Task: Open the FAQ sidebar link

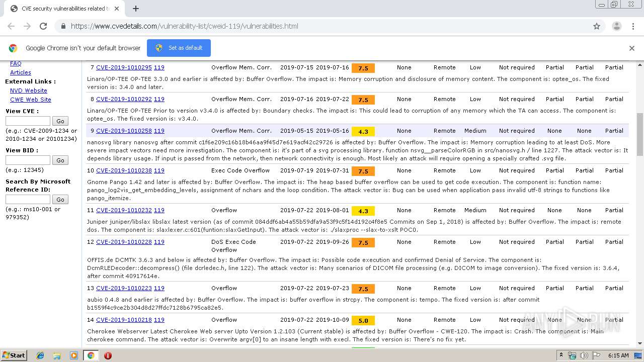Action: pos(16,64)
